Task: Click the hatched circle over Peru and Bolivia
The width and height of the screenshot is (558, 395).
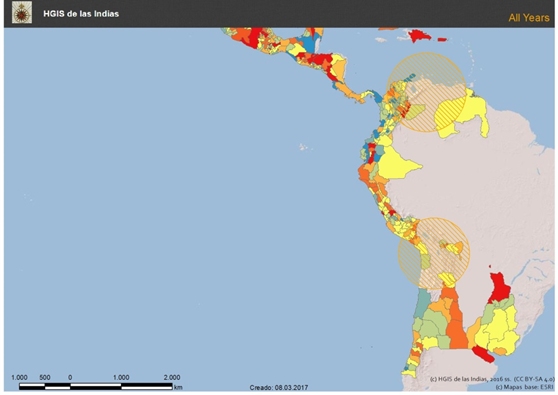Action: (x=434, y=253)
